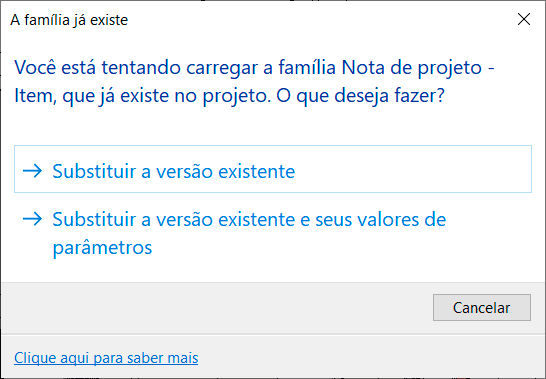Click the arrow icon beside the parameter values option
The height and width of the screenshot is (379, 546).
(x=32, y=219)
